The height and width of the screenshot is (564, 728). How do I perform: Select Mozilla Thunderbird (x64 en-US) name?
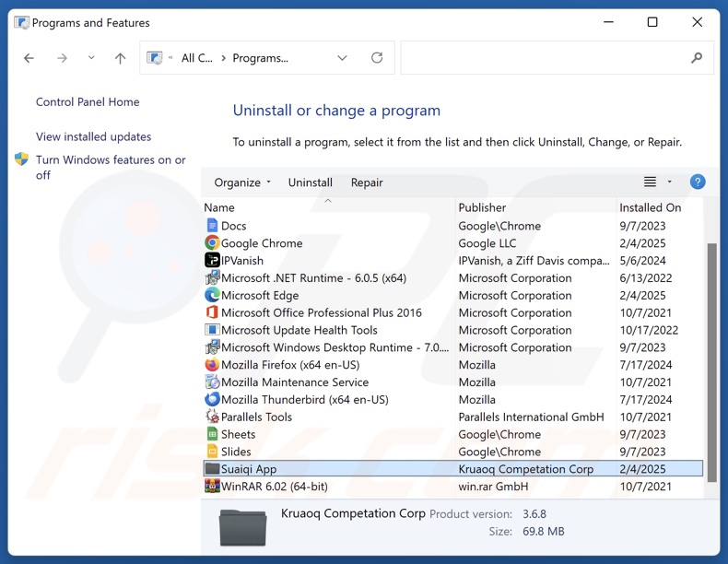pyautogui.click(x=305, y=399)
